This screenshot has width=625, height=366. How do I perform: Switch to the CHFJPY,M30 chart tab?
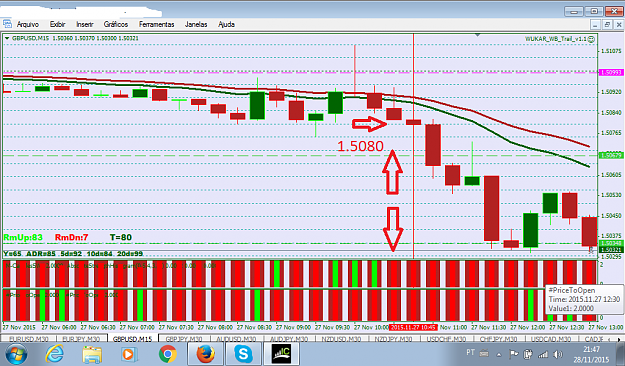pos(498,339)
